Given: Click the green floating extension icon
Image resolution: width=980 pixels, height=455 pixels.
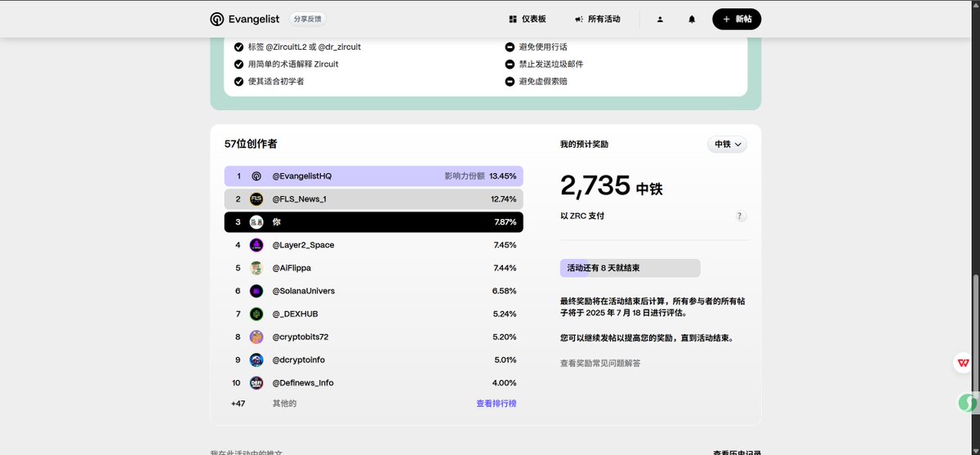Looking at the screenshot, I should click(967, 403).
